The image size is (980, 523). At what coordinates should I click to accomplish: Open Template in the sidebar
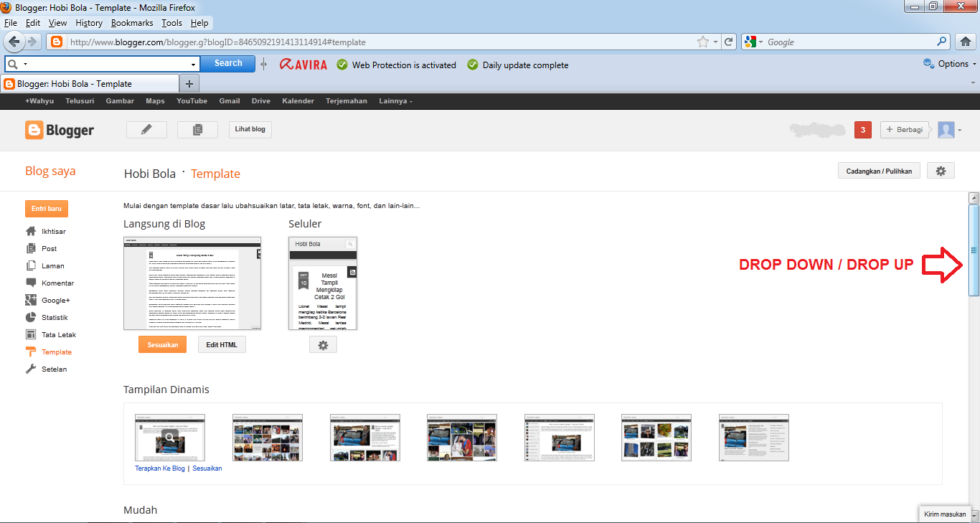pyautogui.click(x=57, y=352)
